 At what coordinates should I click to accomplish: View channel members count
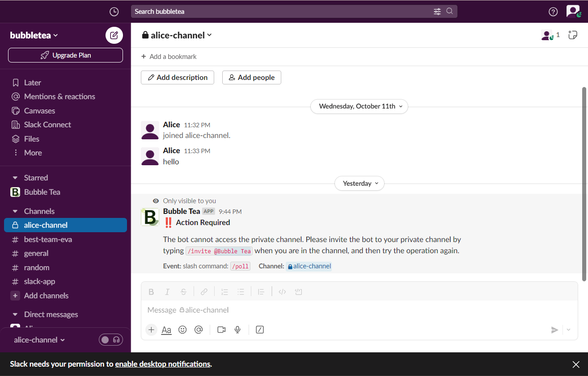pyautogui.click(x=550, y=35)
